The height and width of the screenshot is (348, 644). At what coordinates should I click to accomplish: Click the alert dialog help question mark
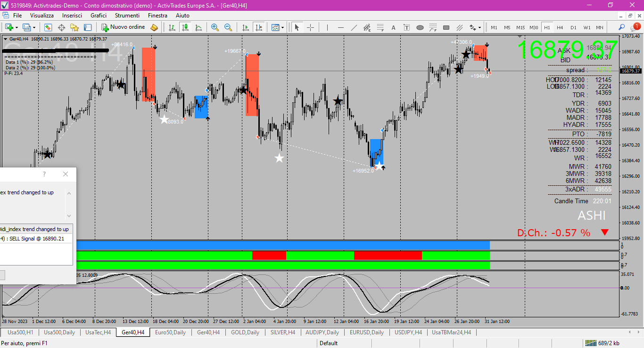[44, 174]
